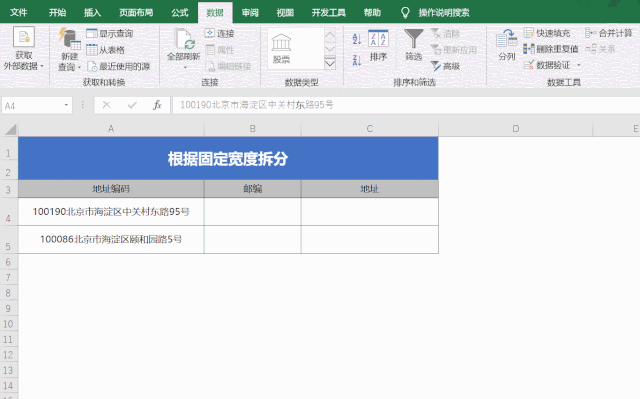The image size is (640, 399).
Task: Click 重新应用 (Reapply) filter
Action: (453, 50)
